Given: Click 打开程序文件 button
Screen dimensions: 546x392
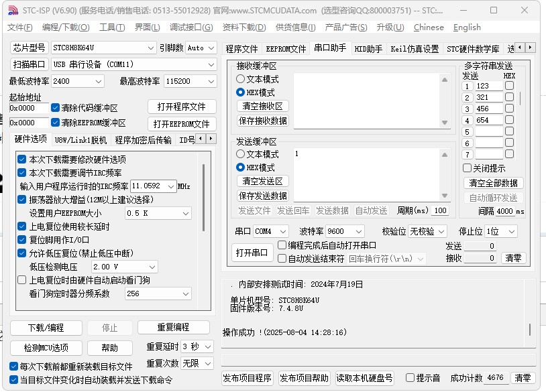Looking at the screenshot, I should click(x=181, y=107).
